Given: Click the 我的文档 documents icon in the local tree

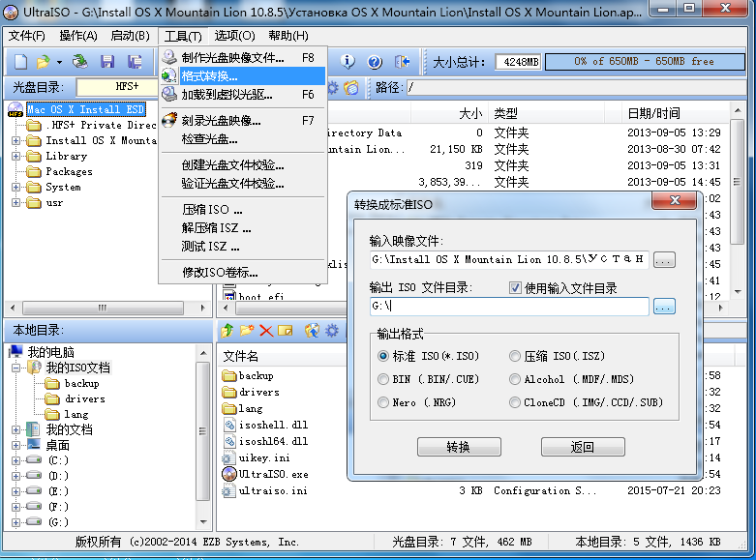Looking at the screenshot, I should click(33, 429).
